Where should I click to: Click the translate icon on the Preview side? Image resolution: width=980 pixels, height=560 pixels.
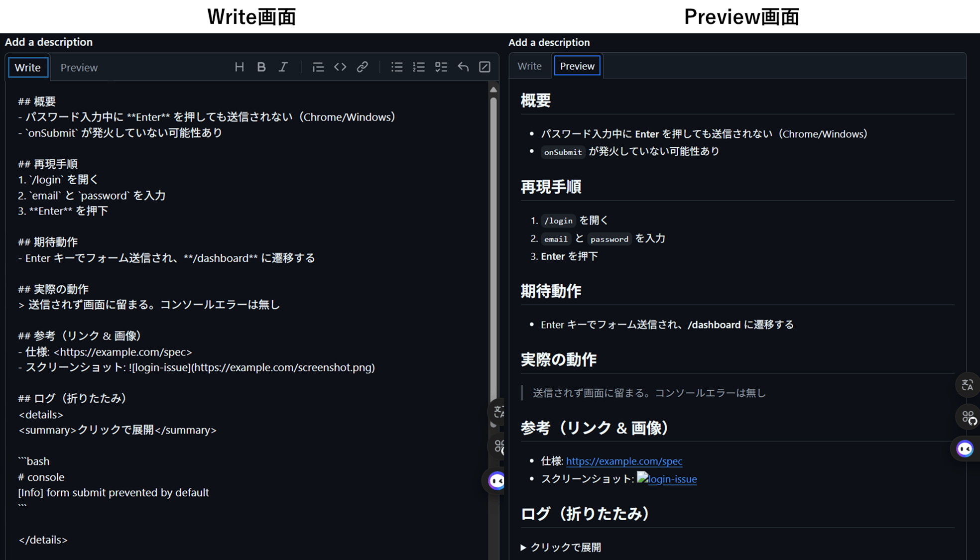pos(967,385)
